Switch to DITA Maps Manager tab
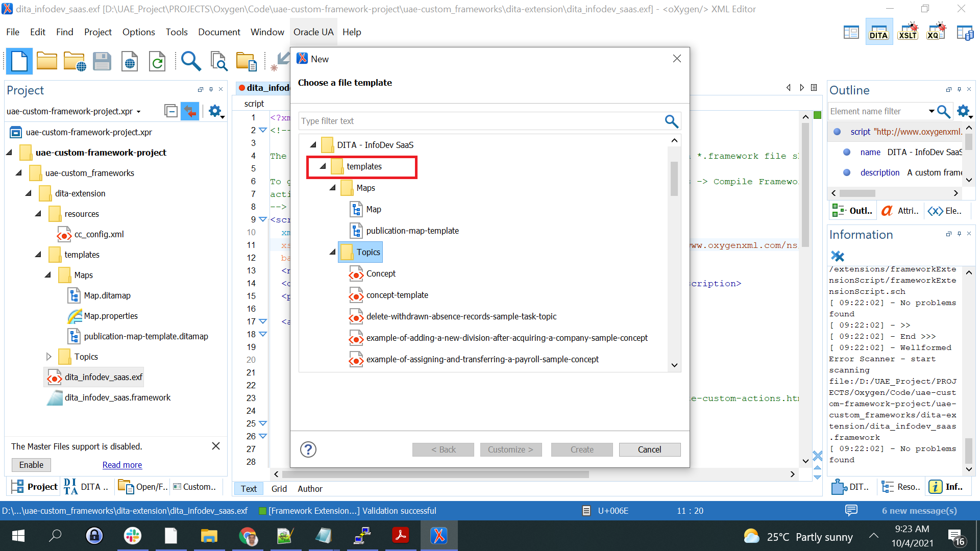Screen dimensions: 980x551 86,487
